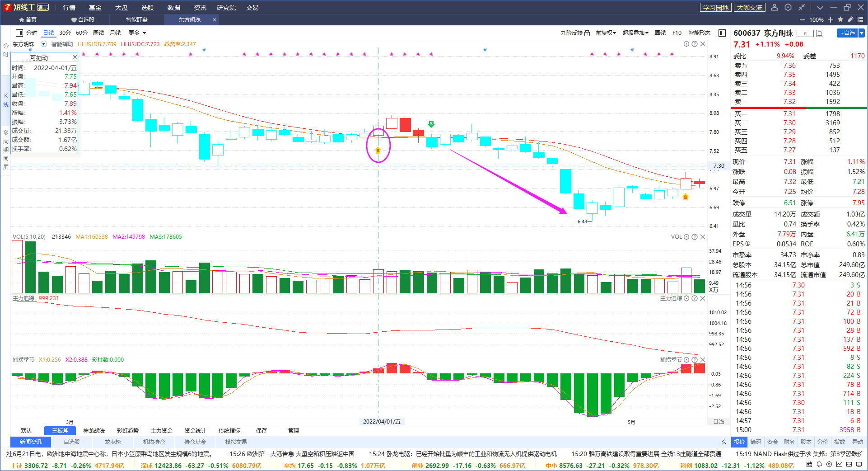868x471 pixels.
Task: Click the line chart icon in status bar
Action: [839, 464]
